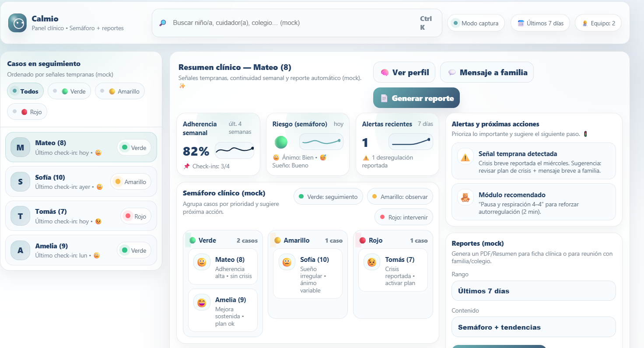Click the magnifying glass search icon
The width and height of the screenshot is (644, 348).
162,23
